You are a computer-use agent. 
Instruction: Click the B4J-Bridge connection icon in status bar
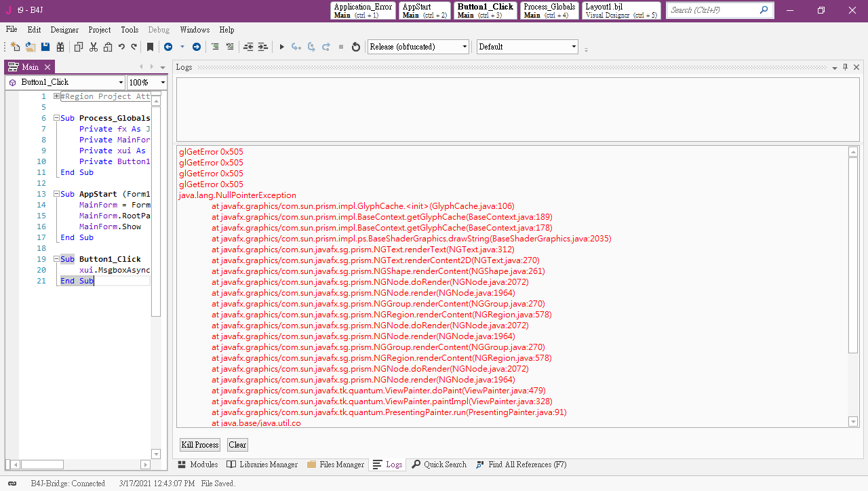(x=13, y=484)
